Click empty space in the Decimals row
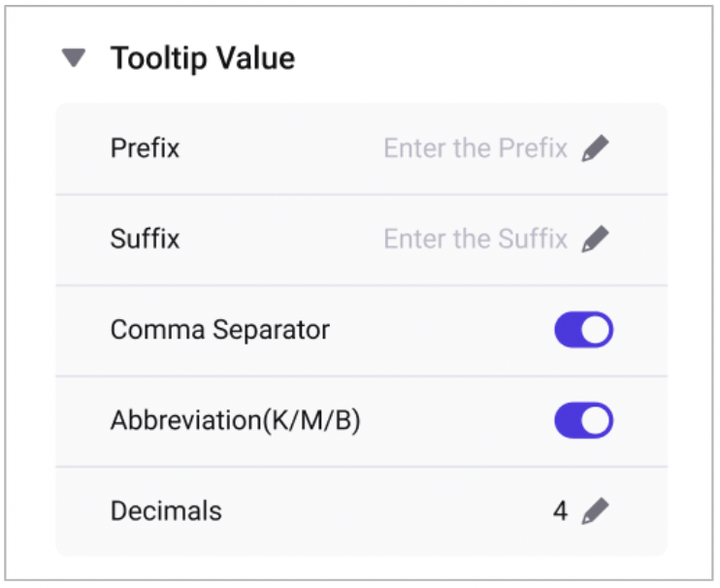This screenshot has height=588, width=720. 388,511
